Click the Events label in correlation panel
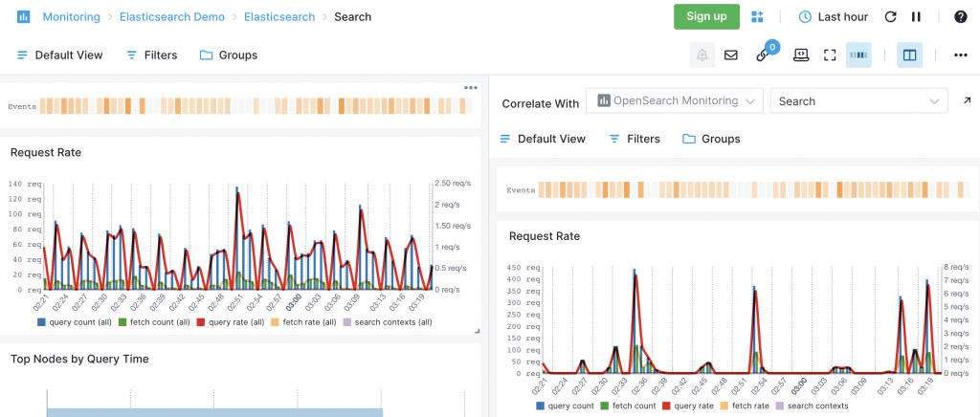 (521, 190)
